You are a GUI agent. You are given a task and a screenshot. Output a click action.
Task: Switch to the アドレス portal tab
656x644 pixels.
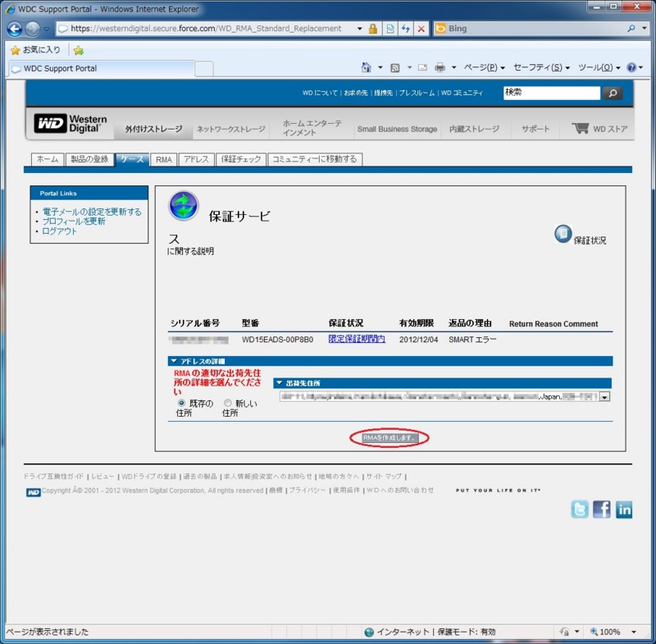(x=196, y=159)
